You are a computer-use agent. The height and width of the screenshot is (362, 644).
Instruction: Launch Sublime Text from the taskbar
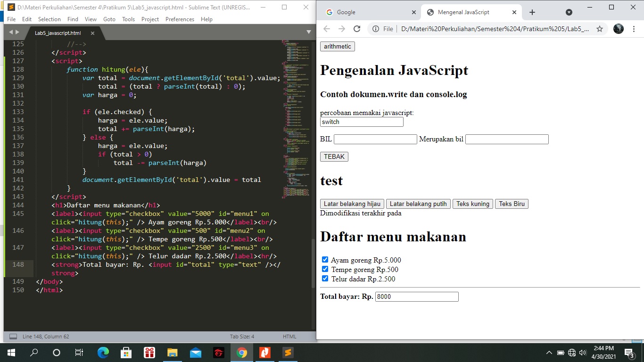[287, 352]
